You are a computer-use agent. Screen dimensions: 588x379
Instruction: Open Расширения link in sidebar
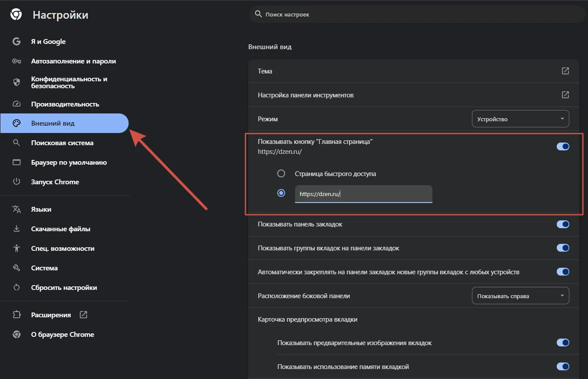[x=64, y=315]
